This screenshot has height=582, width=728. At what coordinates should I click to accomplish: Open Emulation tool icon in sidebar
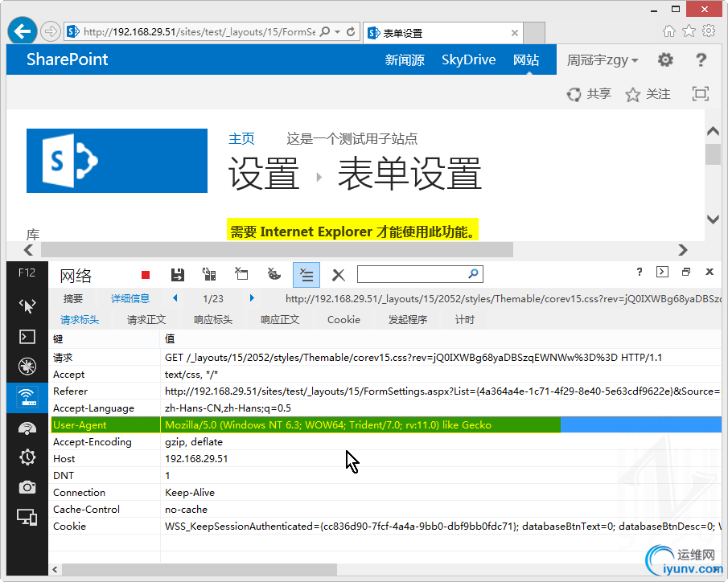[x=27, y=517]
